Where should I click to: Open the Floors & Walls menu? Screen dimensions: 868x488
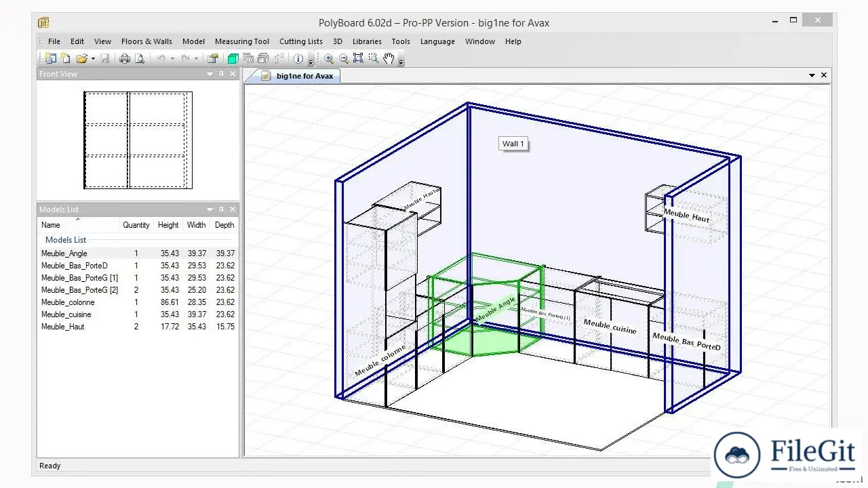click(x=146, y=41)
